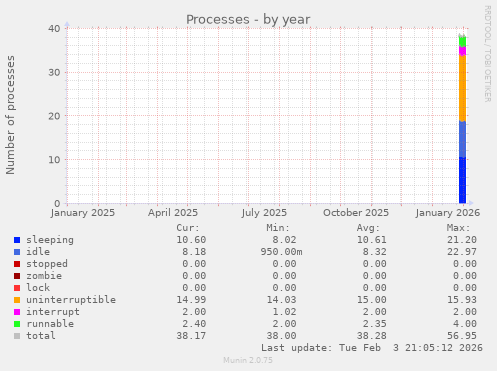
Task: Click the magenta interrupt bar segment
Action: (x=462, y=51)
